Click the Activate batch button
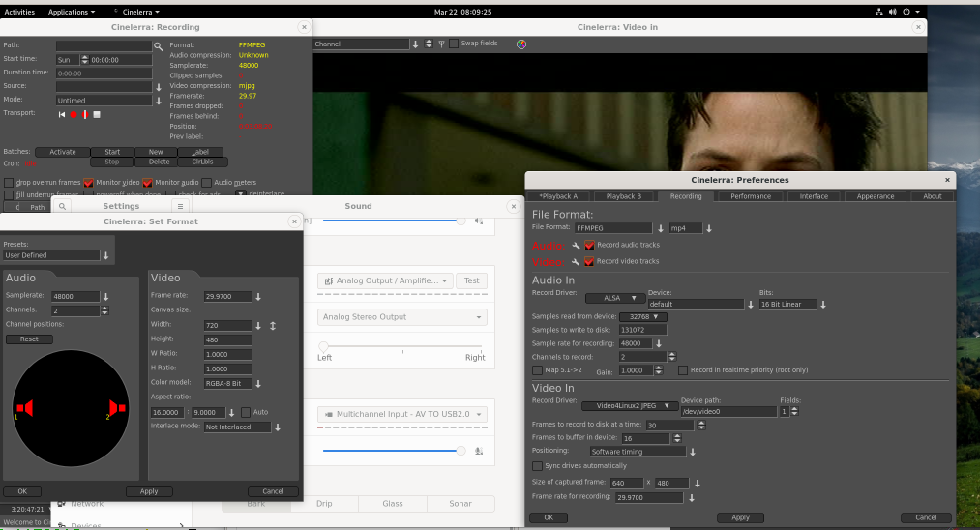Viewport: 980px width, 530px height. (62, 152)
